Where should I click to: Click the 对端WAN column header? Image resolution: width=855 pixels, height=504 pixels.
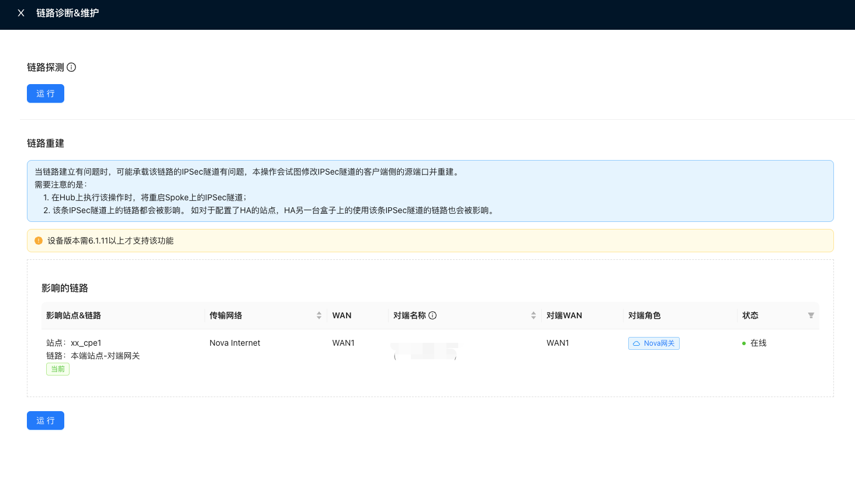point(565,315)
